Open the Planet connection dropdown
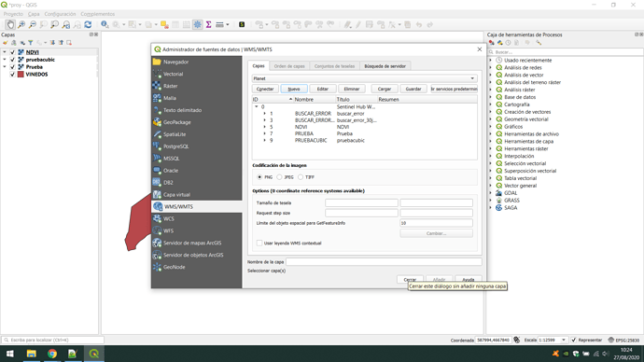The image size is (644, 362). [x=364, y=78]
